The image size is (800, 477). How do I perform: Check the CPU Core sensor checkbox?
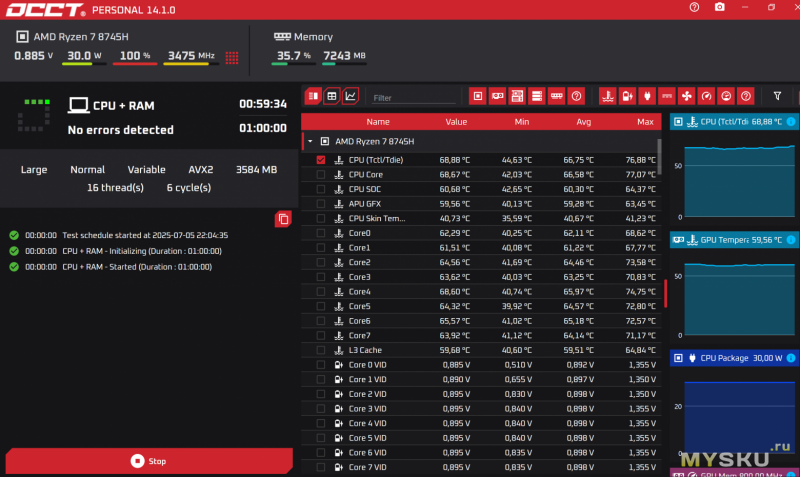pyautogui.click(x=320, y=174)
